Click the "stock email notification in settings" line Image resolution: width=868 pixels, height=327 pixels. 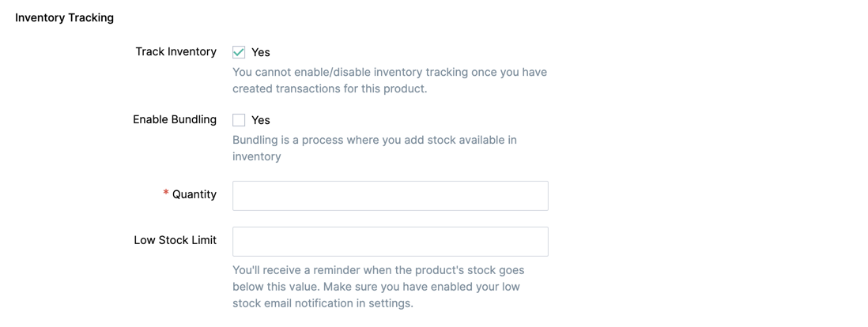(323, 303)
